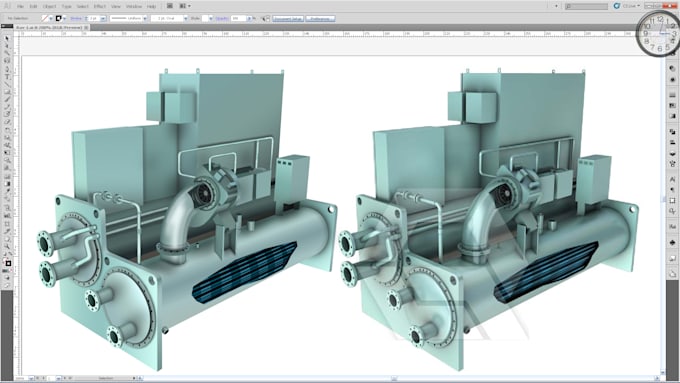Click the stroke weight stepper arrows
Screen dimensions: 680x383
[x=86, y=19]
